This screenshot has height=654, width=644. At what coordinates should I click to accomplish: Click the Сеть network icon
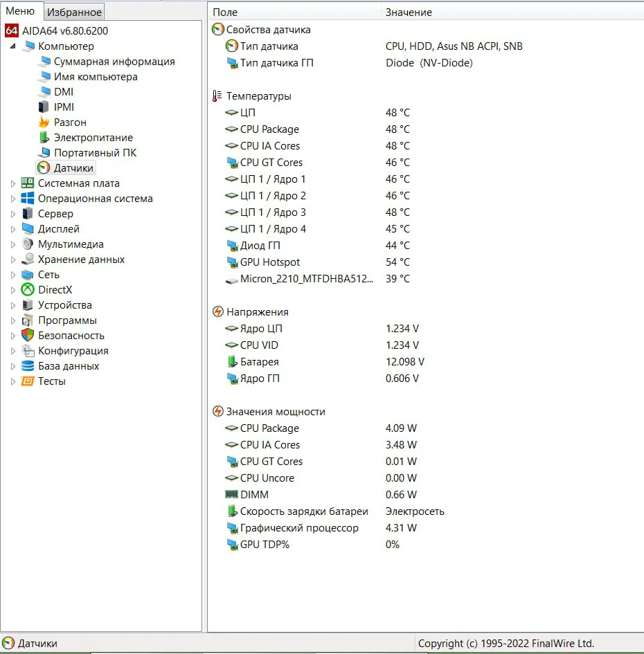(28, 275)
